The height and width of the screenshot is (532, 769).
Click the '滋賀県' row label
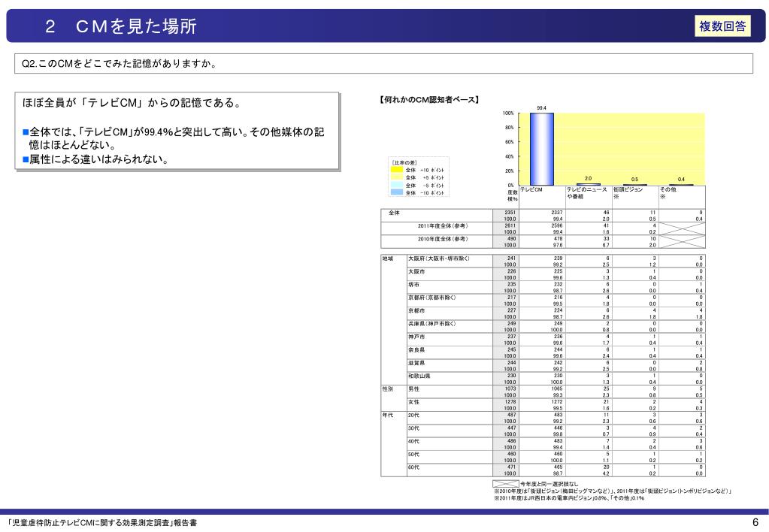416,363
